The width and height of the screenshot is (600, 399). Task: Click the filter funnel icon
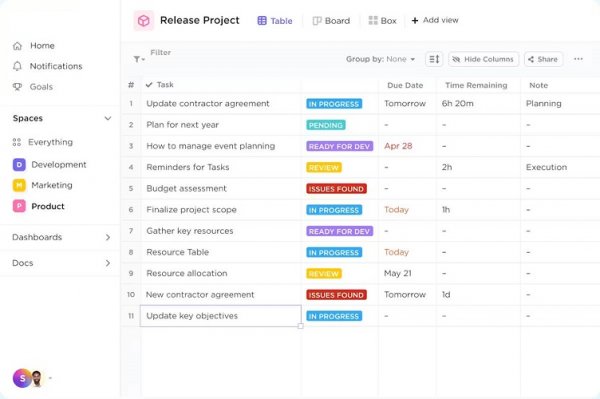(x=137, y=59)
